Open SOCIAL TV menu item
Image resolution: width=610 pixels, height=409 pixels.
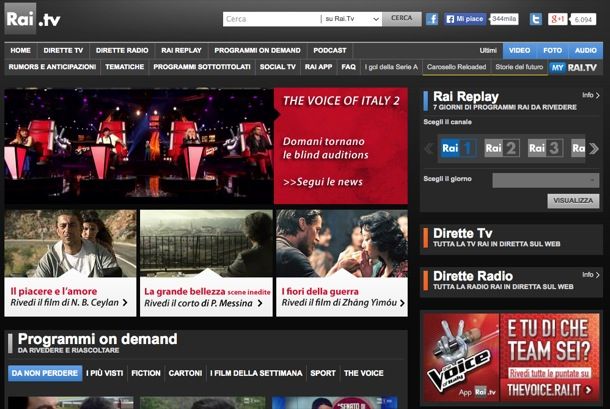[278, 67]
